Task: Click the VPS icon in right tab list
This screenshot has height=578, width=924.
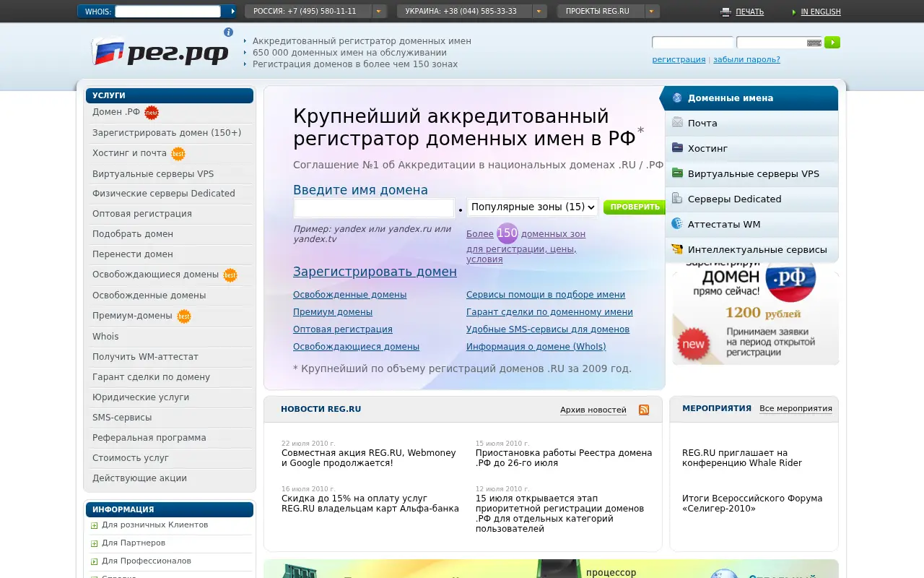Action: click(677, 173)
